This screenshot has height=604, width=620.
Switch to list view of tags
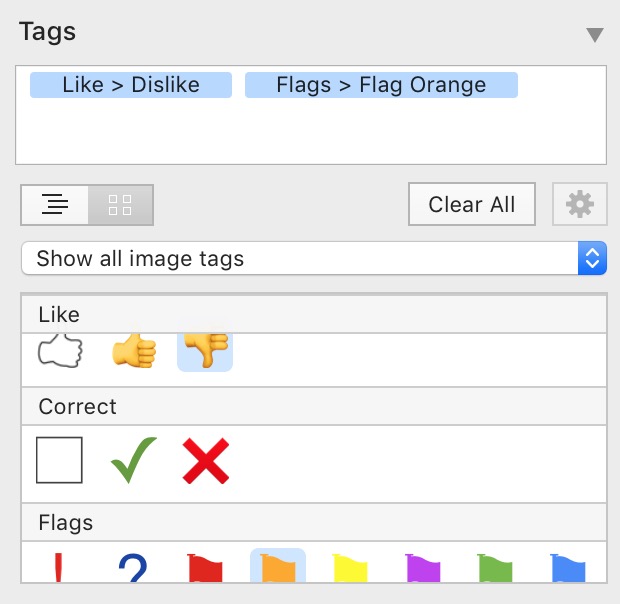tap(55, 205)
